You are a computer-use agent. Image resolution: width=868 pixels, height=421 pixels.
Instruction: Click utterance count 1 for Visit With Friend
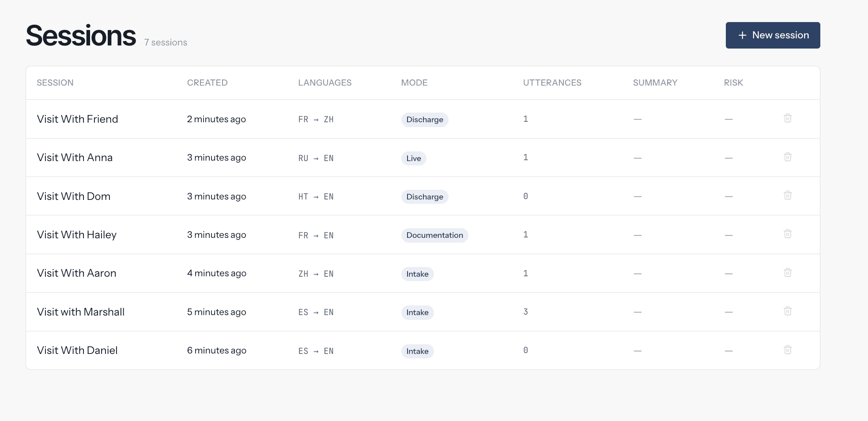point(526,119)
